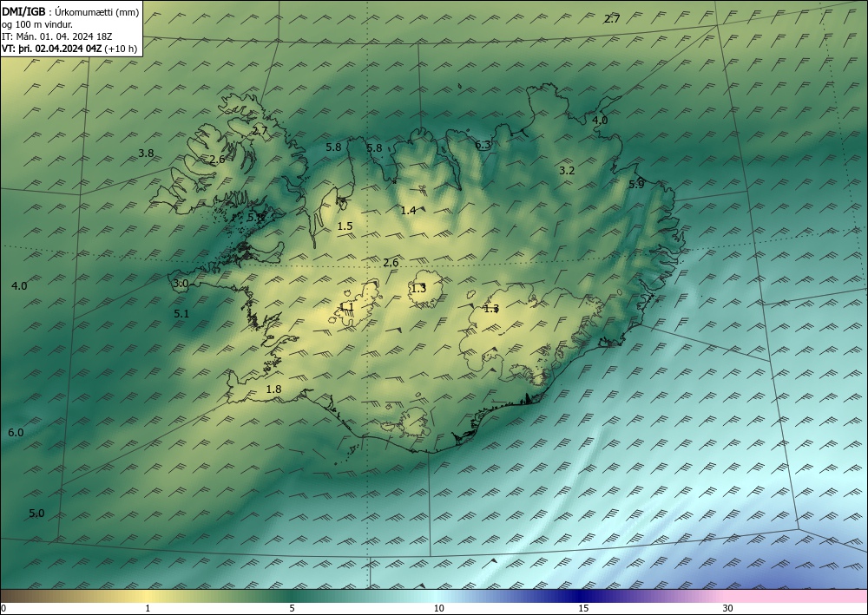
Task: Click the 'VT: þri. 02.04.2024 04Z (+10 h)' line
Action: coord(69,48)
